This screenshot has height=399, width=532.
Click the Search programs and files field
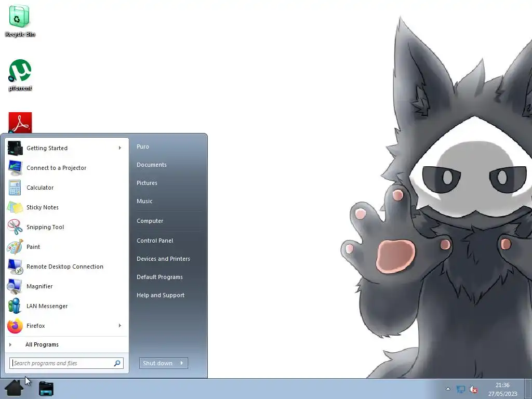point(66,363)
